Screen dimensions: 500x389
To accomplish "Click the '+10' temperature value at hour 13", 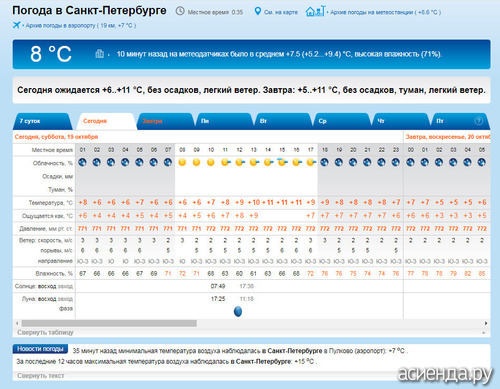I will point(254,202).
